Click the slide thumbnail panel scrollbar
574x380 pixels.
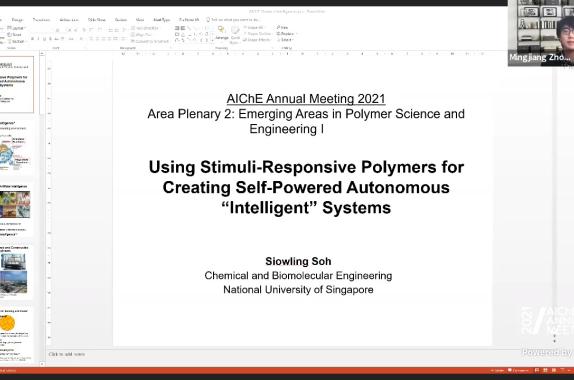42,209
